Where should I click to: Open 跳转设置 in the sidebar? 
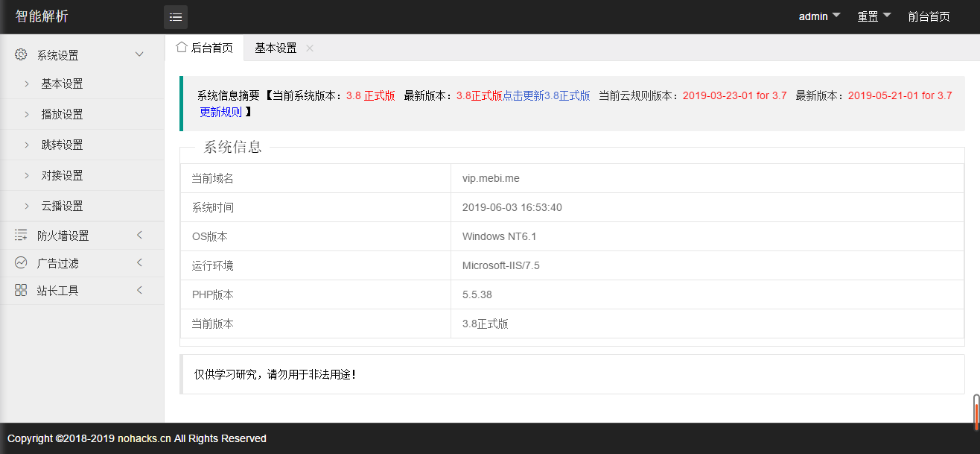pos(82,145)
